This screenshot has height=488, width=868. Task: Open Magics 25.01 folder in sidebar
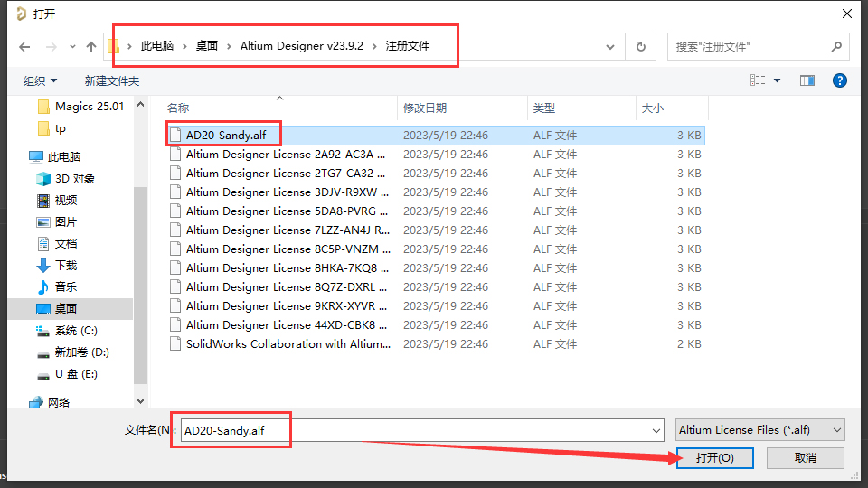80,107
